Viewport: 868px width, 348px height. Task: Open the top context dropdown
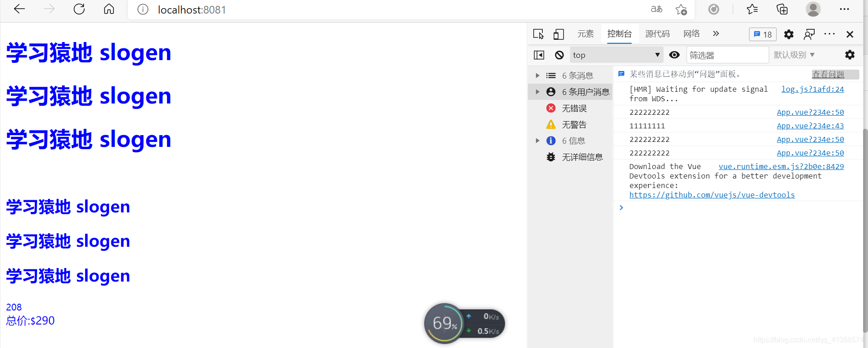(x=617, y=55)
